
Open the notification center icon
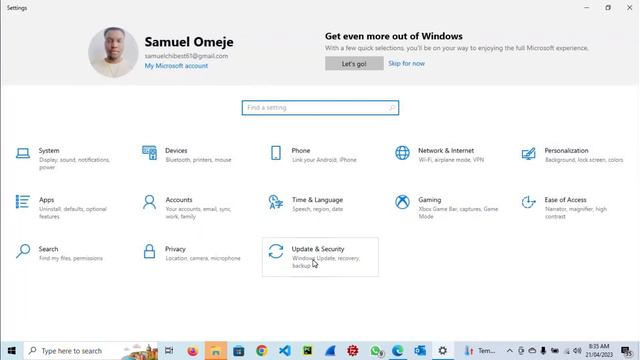(x=627, y=351)
